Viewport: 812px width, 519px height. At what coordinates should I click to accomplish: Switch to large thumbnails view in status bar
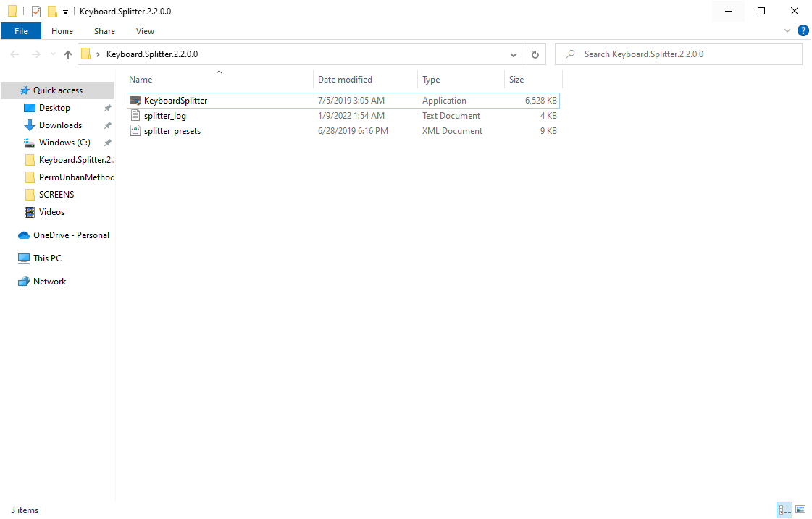pyautogui.click(x=800, y=510)
